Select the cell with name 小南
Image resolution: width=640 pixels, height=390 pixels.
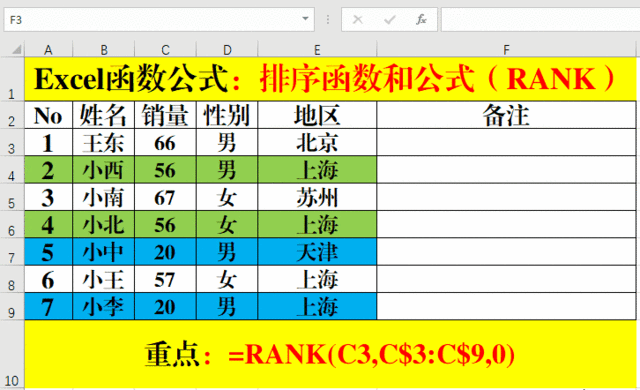click(104, 197)
